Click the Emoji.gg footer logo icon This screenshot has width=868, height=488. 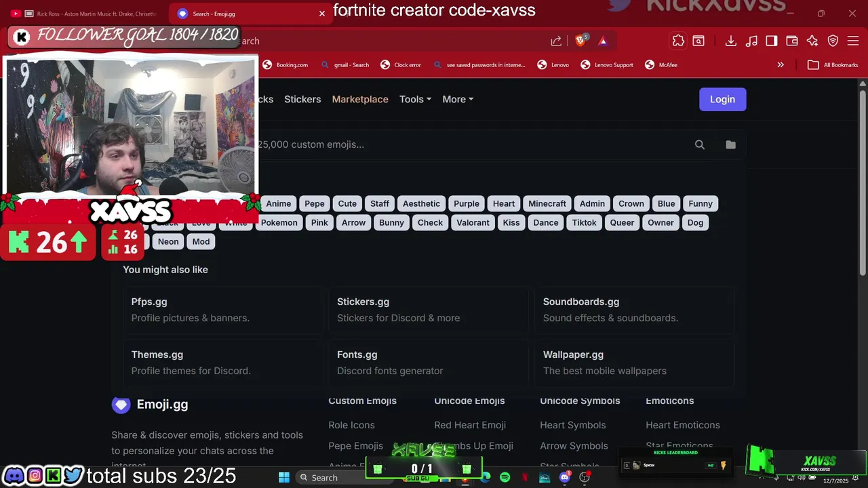[x=121, y=405]
